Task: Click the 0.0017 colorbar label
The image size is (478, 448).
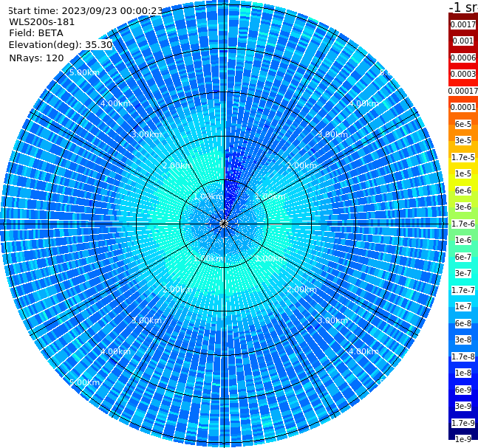Action: click(463, 24)
